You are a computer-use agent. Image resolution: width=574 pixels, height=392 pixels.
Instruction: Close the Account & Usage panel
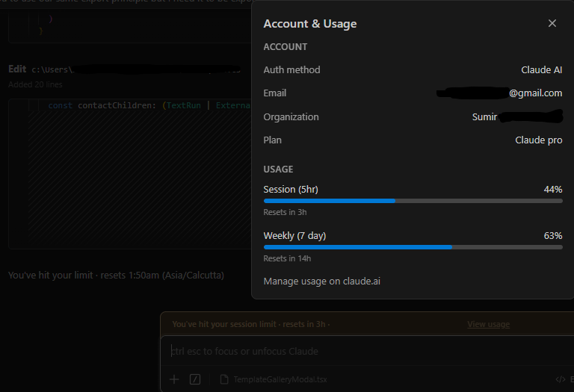pyautogui.click(x=552, y=23)
